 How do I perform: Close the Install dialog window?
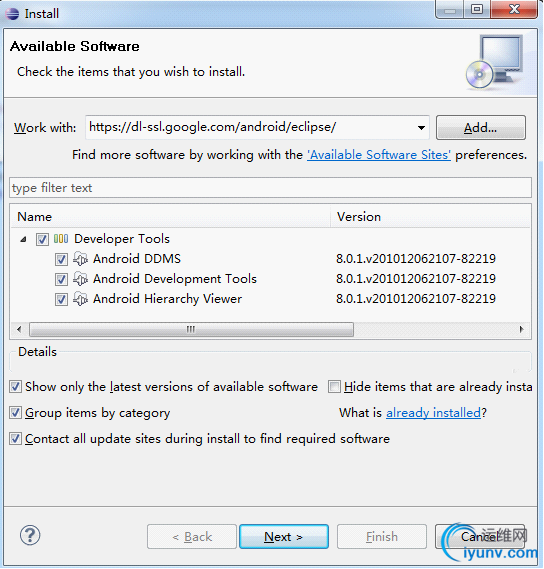coord(514,9)
